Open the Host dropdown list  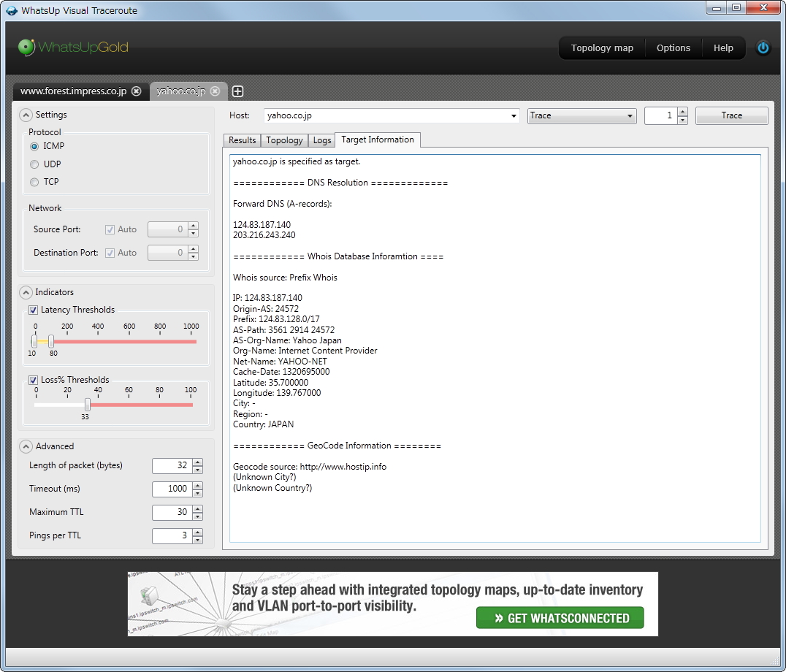(x=514, y=115)
